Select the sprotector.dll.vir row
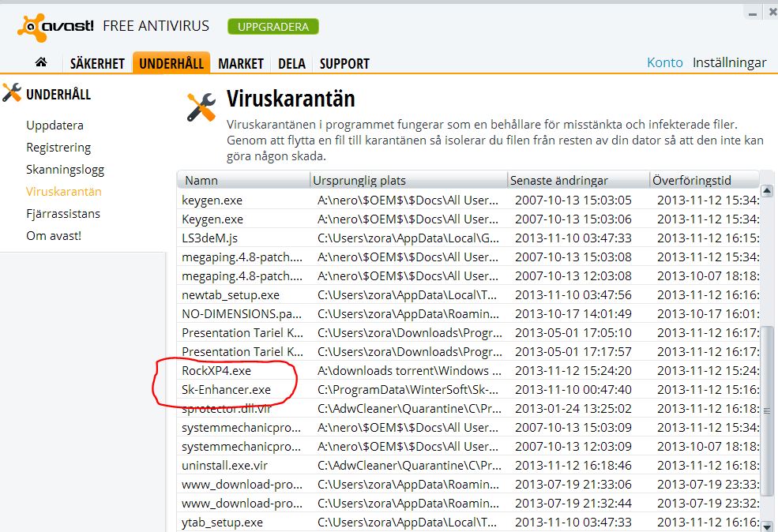The width and height of the screenshot is (778, 532). tap(468, 409)
